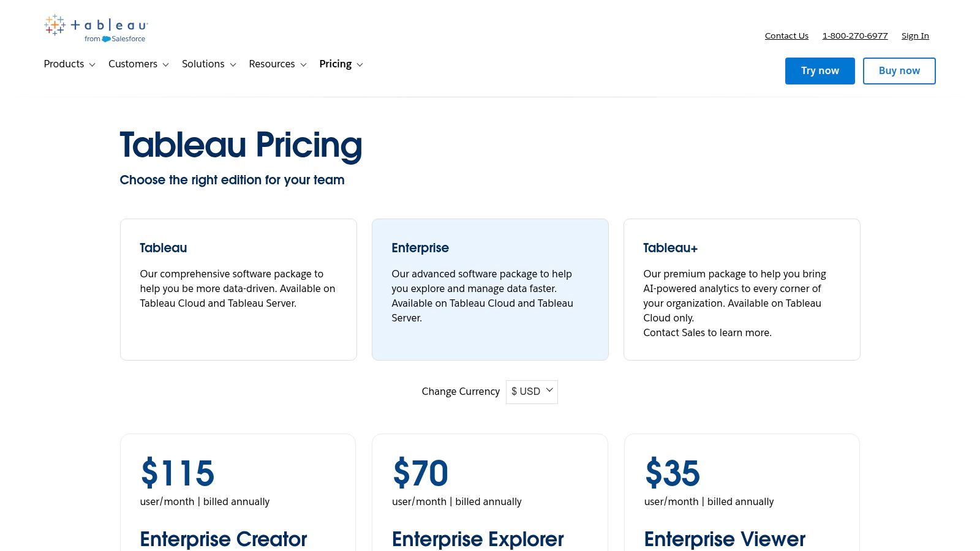This screenshot has width=980, height=551.
Task: Click the Enterprise Explorer plan heading
Action: point(478,539)
